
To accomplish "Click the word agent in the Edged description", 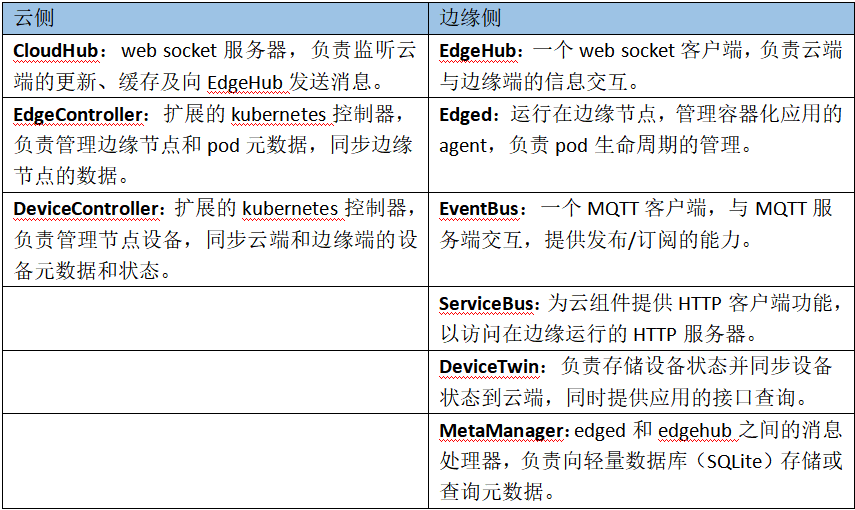I will [465, 146].
